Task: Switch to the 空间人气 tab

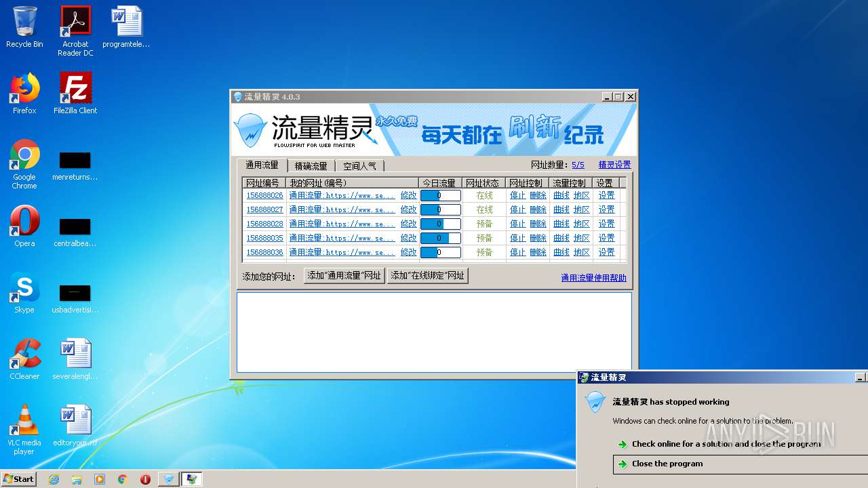Action: pos(360,166)
